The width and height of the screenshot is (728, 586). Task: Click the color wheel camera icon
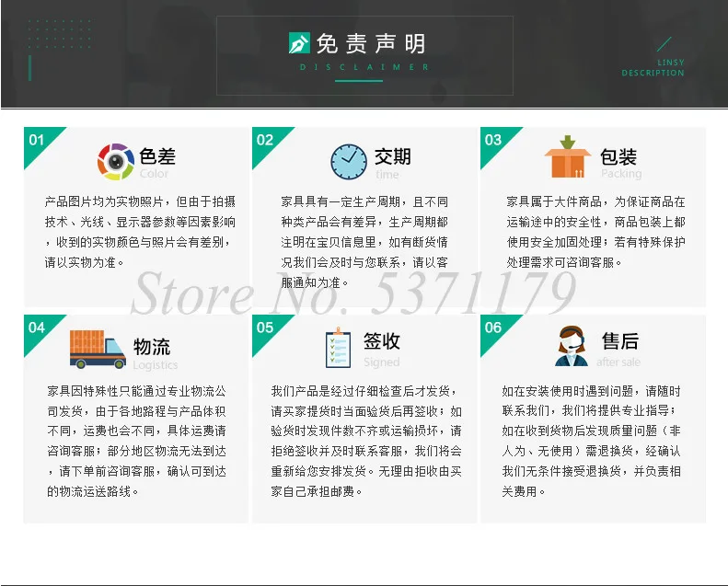pyautogui.click(x=116, y=162)
